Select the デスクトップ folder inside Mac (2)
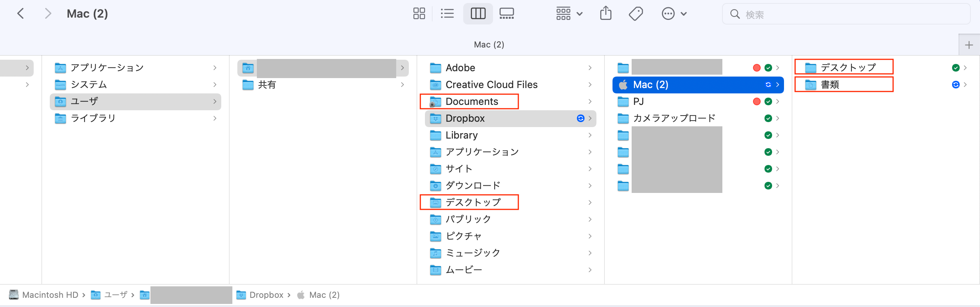 tap(886, 68)
